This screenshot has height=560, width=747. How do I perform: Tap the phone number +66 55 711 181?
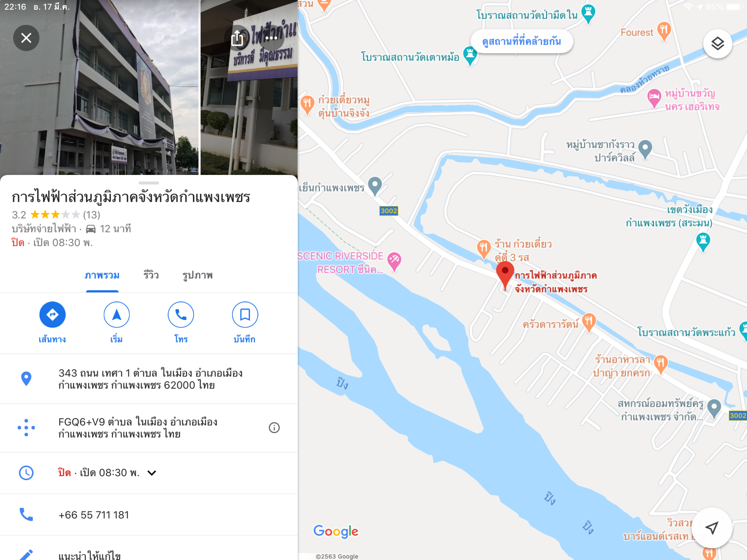94,515
